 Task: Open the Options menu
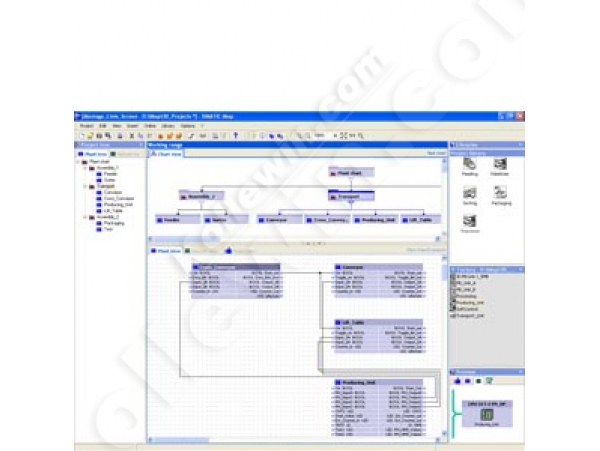(x=187, y=126)
